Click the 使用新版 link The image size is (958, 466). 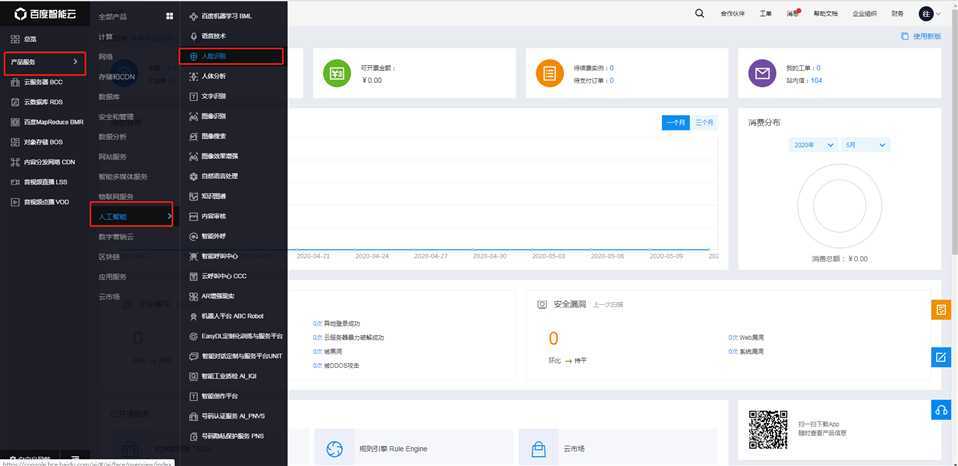coord(921,37)
